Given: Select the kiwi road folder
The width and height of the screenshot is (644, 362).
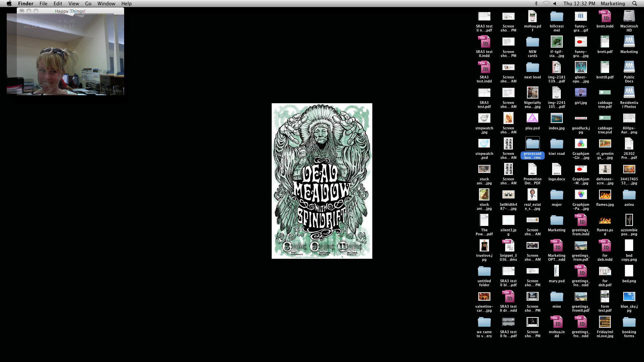Looking at the screenshot, I should (556, 144).
